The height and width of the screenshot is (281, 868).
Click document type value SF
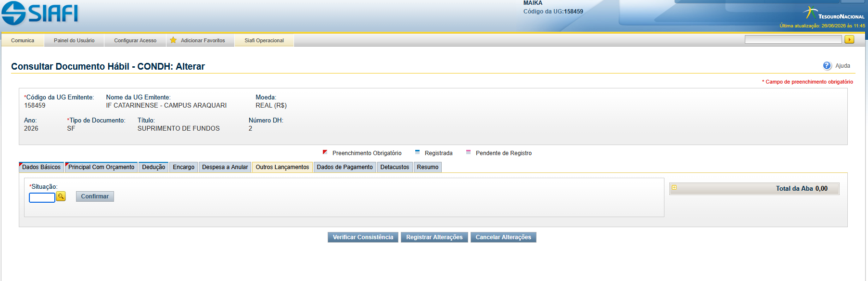click(x=71, y=128)
